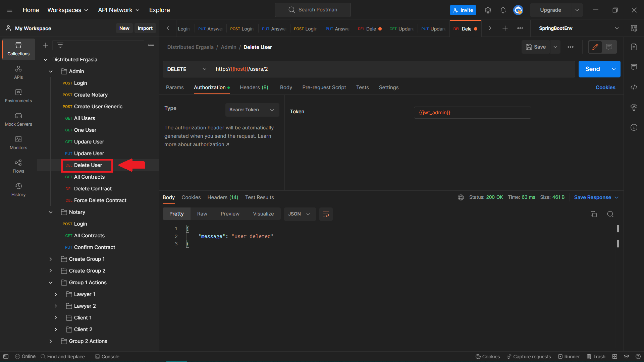Open the Trash in status bar

coord(596,357)
